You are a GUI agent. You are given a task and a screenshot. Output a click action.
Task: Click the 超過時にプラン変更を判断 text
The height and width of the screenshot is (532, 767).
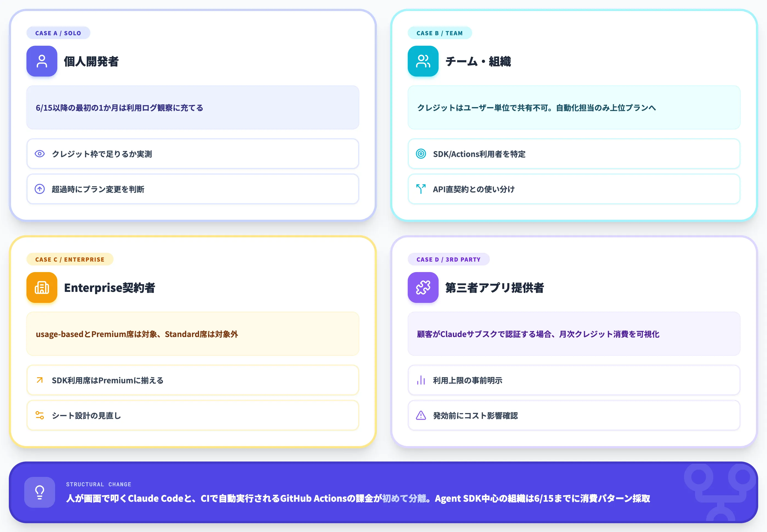(98, 189)
